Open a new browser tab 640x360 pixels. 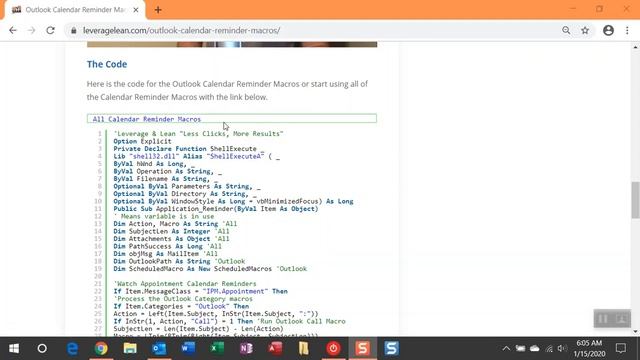(158, 10)
